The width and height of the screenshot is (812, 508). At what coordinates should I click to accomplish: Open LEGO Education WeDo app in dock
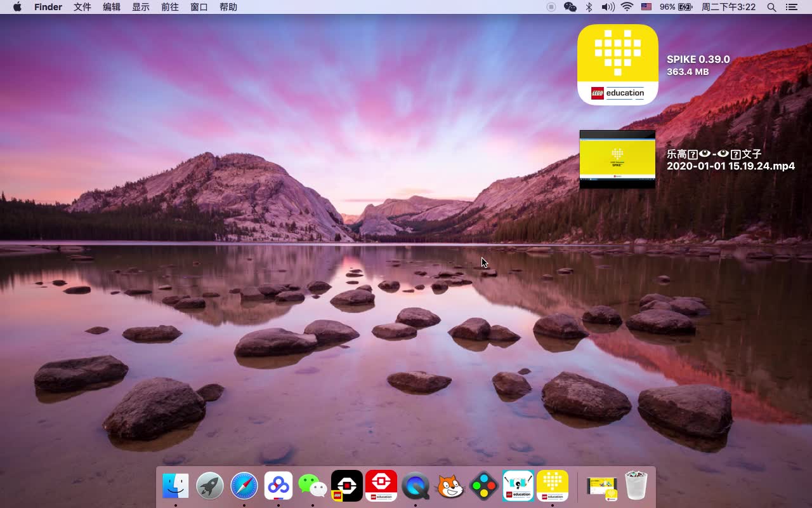(518, 486)
